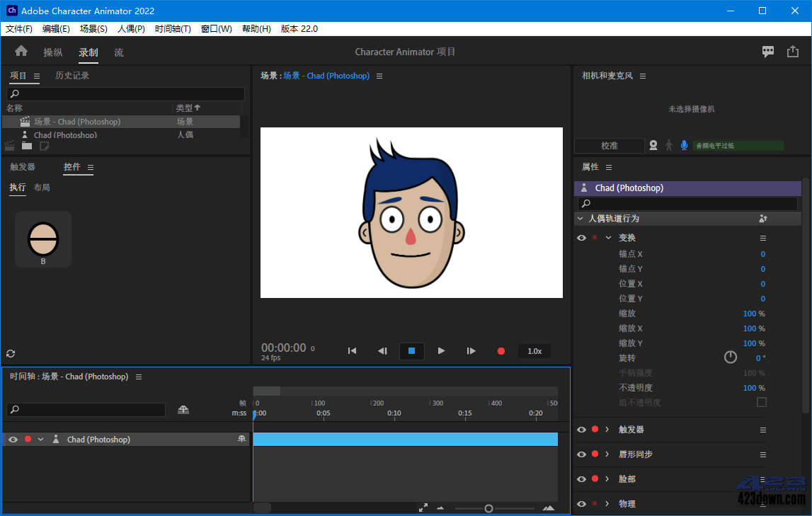Viewport: 812px width, 516px height.
Task: Click the refresh icon at panel bottom left
Action: click(10, 353)
